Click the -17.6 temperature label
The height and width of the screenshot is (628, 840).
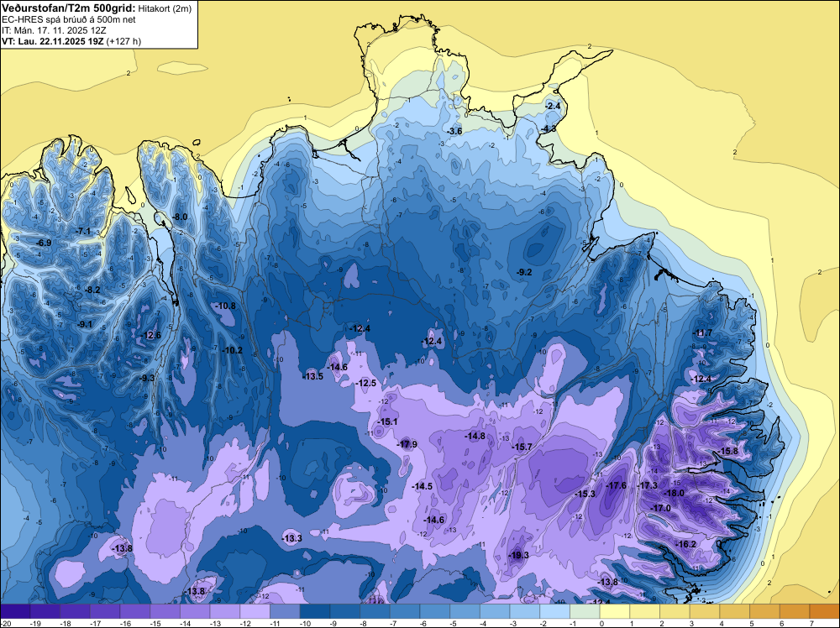click(x=616, y=485)
